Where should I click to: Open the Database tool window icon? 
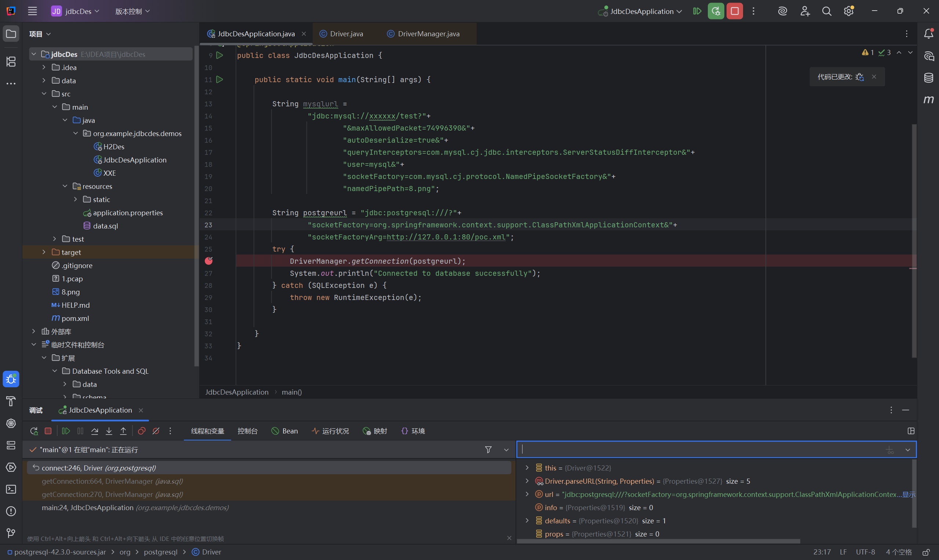pyautogui.click(x=928, y=78)
